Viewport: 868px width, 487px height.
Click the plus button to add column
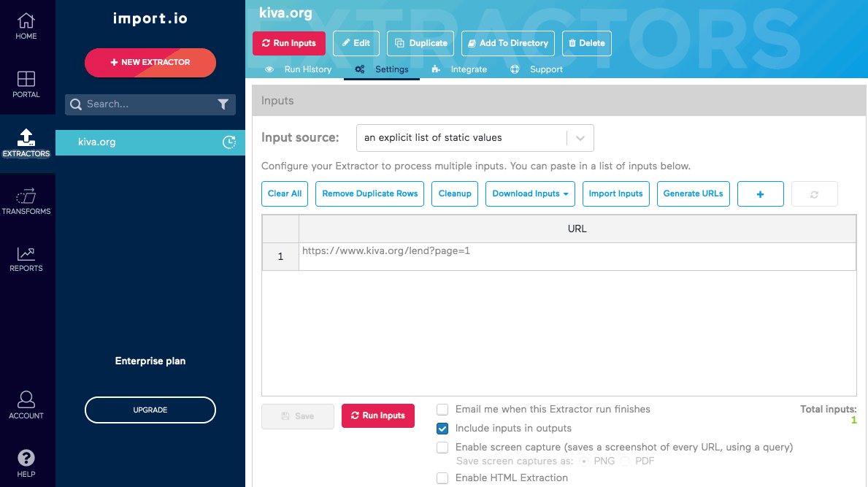(x=760, y=194)
